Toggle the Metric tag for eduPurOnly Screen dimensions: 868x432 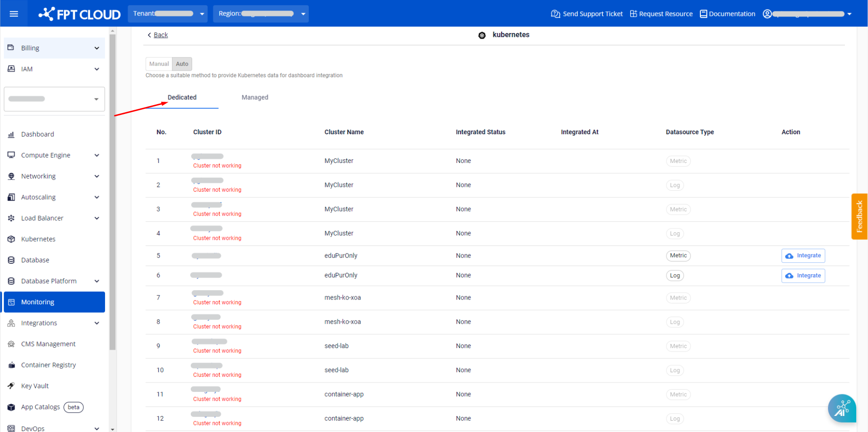(x=678, y=256)
